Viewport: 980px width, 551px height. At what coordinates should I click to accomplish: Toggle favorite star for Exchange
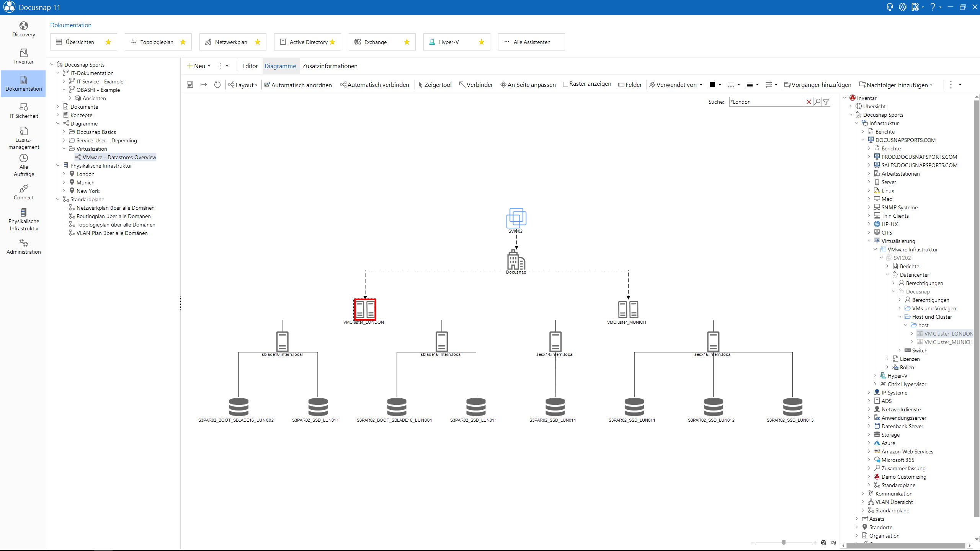point(407,42)
